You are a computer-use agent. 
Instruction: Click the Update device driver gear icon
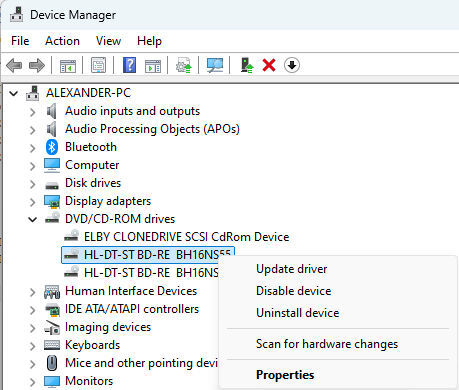click(x=184, y=65)
